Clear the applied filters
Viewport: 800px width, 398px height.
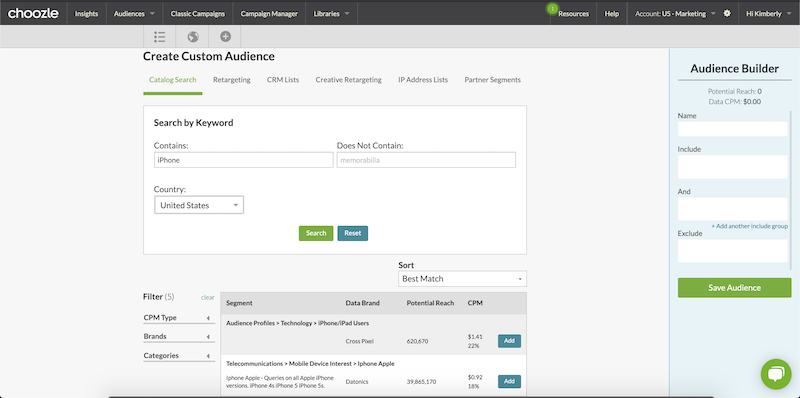(x=208, y=297)
